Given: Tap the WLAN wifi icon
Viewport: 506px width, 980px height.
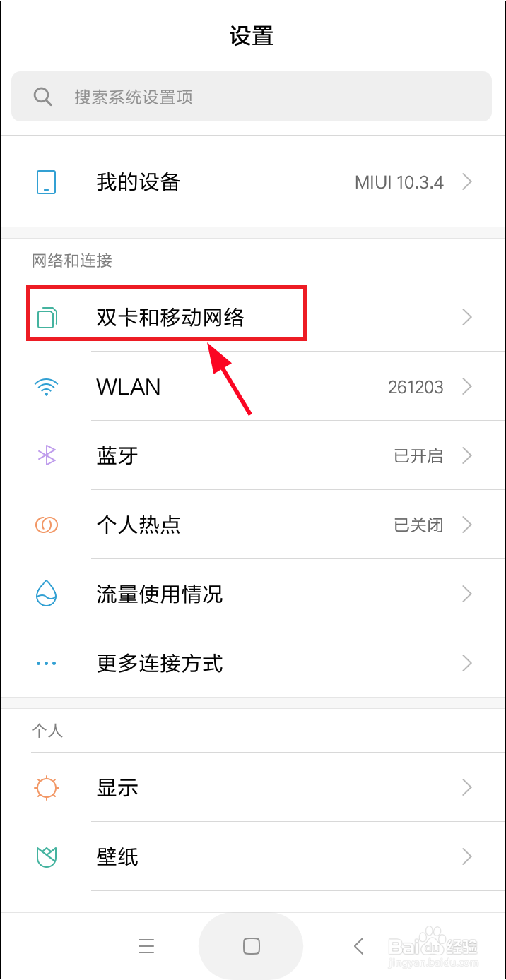Looking at the screenshot, I should coord(47,387).
